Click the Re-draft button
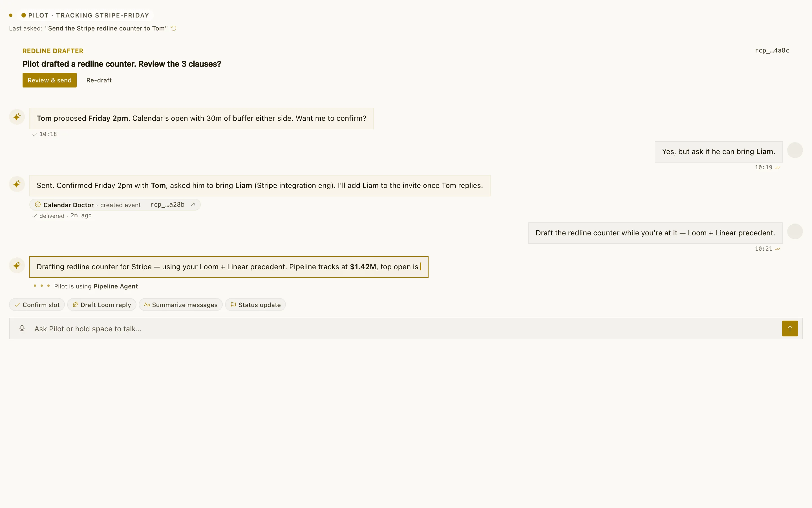812x508 pixels. click(x=99, y=80)
